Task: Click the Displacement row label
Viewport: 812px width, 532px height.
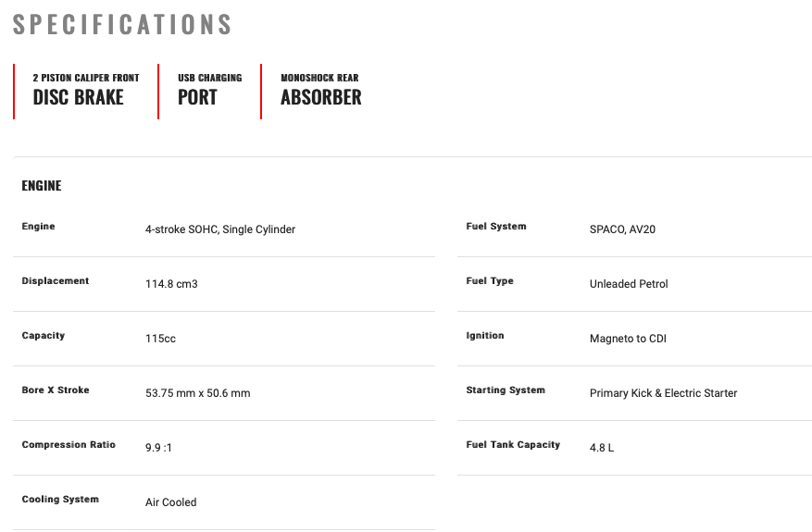Action: (x=56, y=281)
